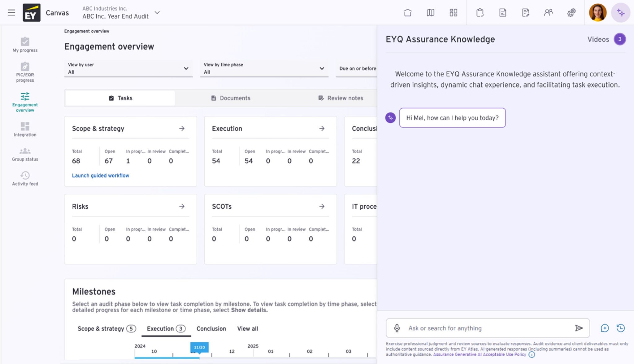This screenshot has height=364, width=634.
Task: Expand the engagement selector chevron
Action: coord(157,13)
